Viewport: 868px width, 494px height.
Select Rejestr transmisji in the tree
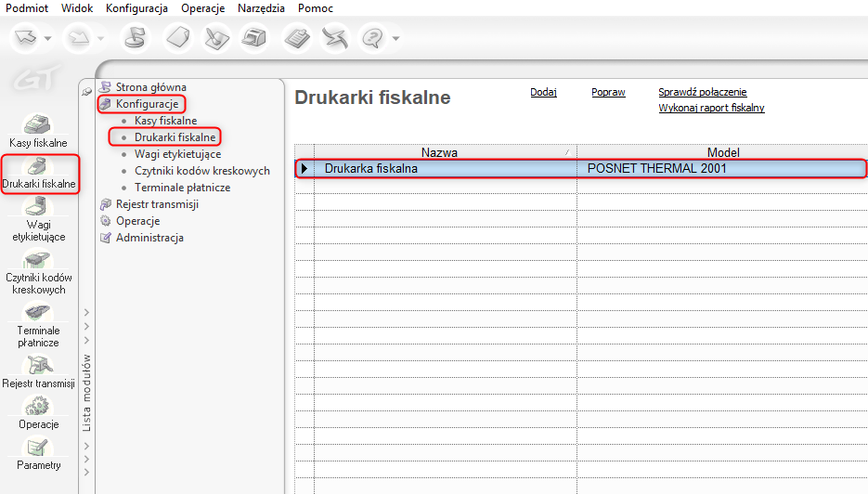tap(157, 203)
